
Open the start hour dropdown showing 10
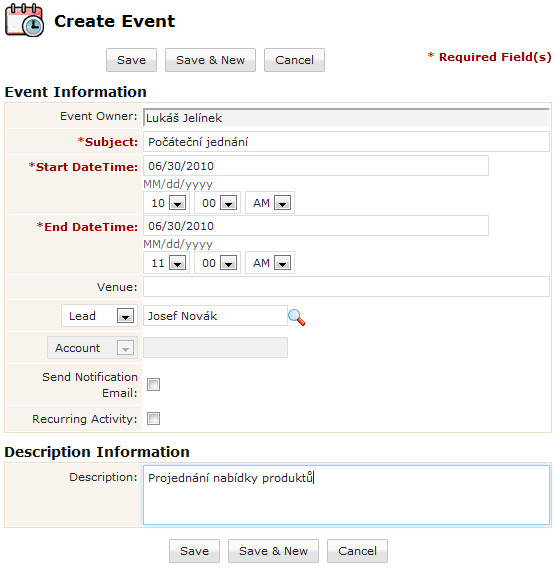(166, 203)
